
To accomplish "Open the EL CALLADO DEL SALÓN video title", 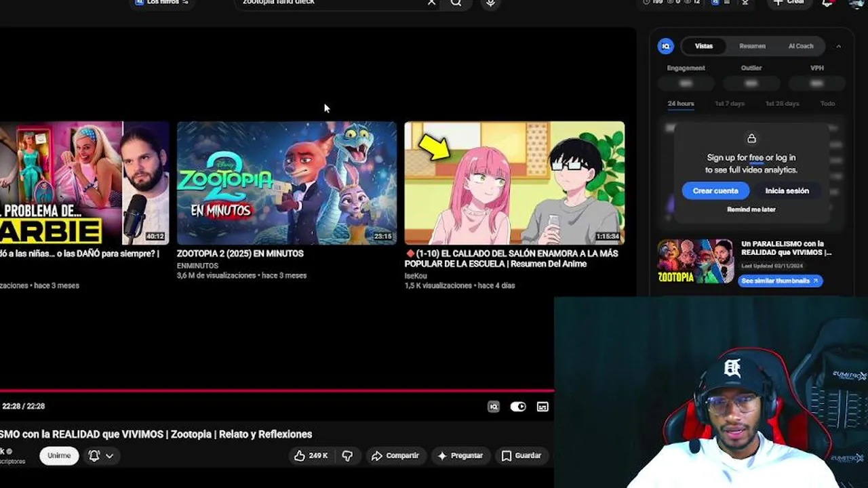I will (511, 258).
